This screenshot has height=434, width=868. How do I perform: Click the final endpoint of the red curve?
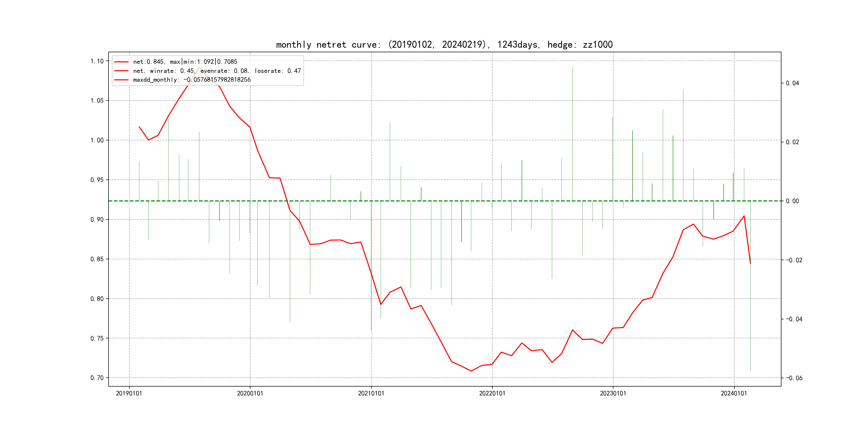tap(750, 263)
